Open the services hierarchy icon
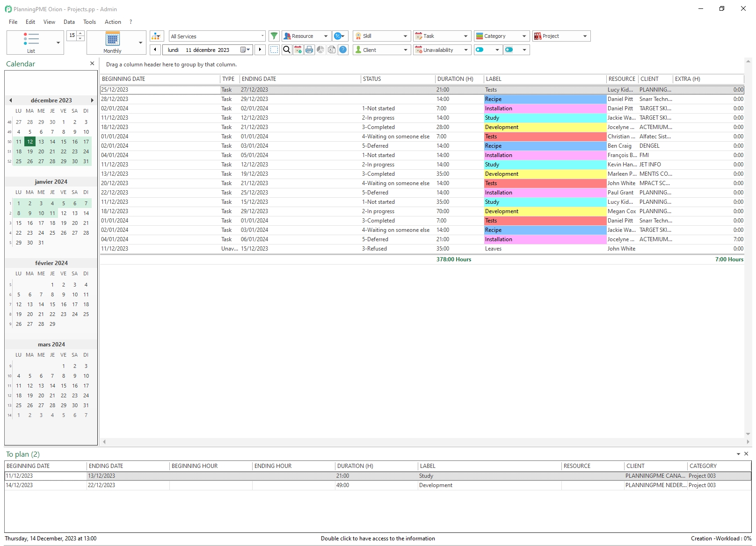Image resolution: width=756 pixels, height=546 pixels. [x=156, y=36]
